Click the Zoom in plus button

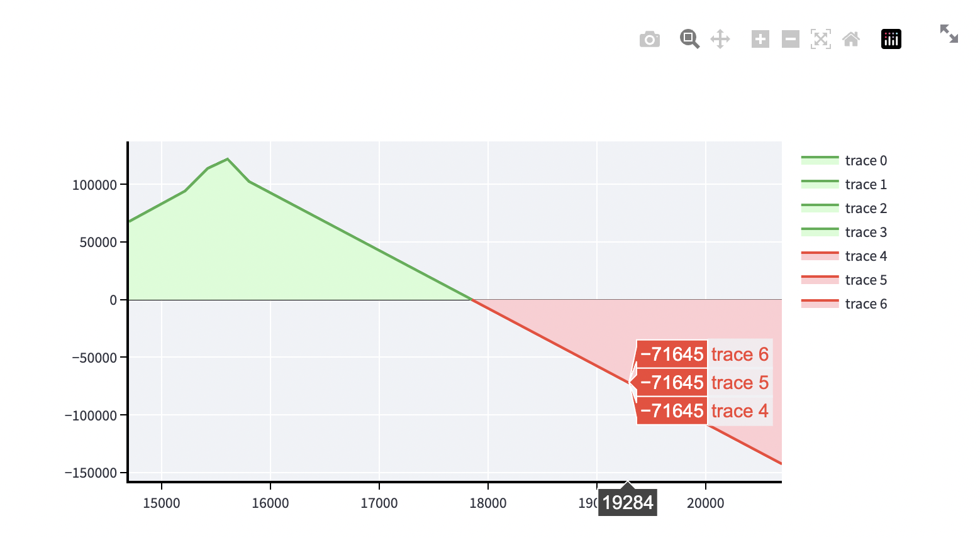[x=760, y=39]
